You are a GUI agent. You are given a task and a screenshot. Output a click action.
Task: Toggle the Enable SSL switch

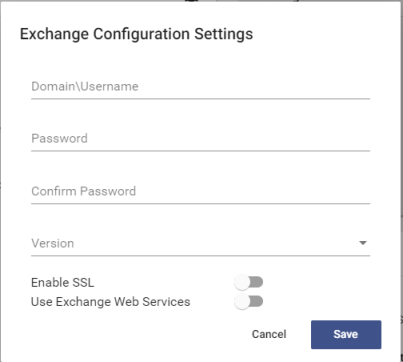pyautogui.click(x=249, y=283)
